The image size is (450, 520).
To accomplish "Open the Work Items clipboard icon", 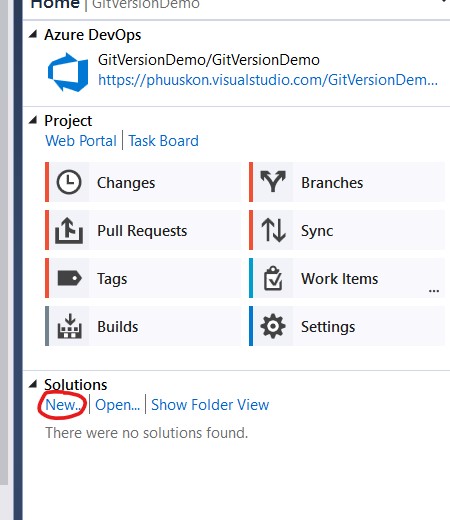I will [273, 278].
